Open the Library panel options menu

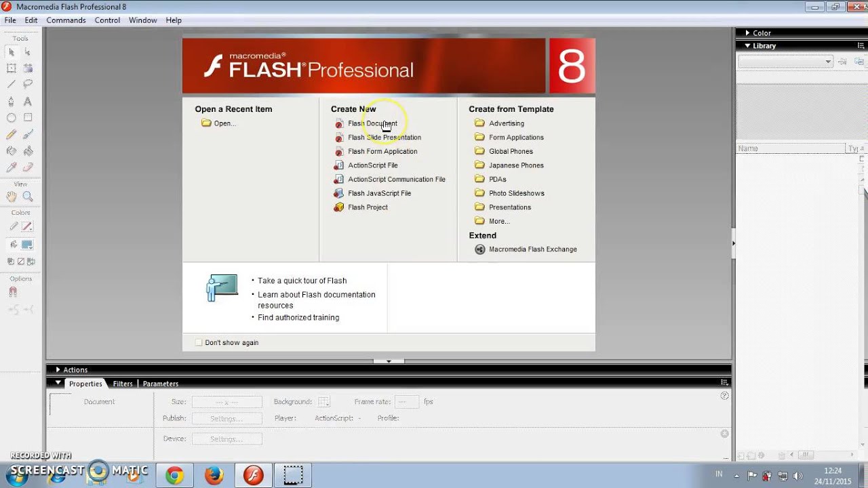point(861,45)
